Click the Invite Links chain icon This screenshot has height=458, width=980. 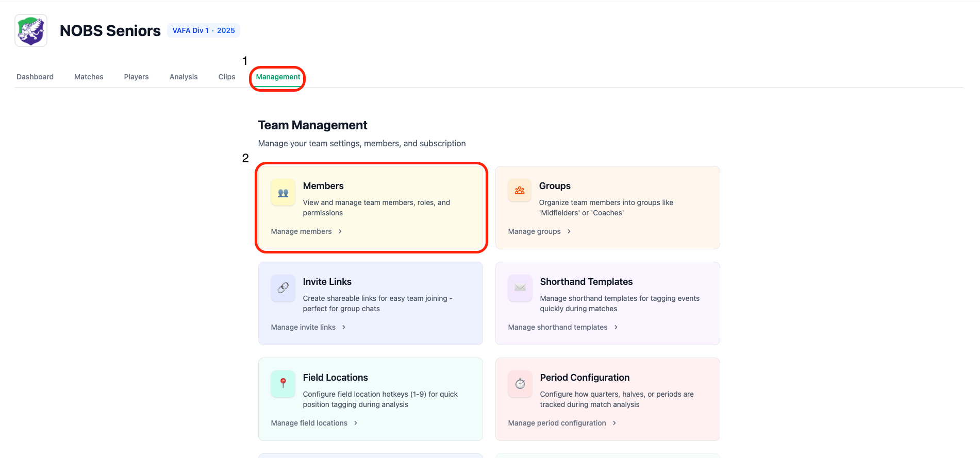point(283,288)
